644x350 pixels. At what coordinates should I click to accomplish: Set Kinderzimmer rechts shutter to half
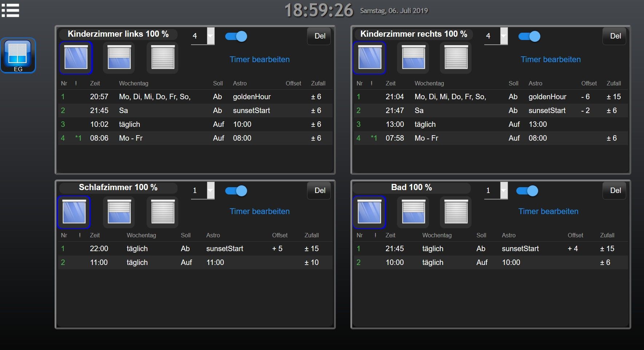tap(413, 58)
